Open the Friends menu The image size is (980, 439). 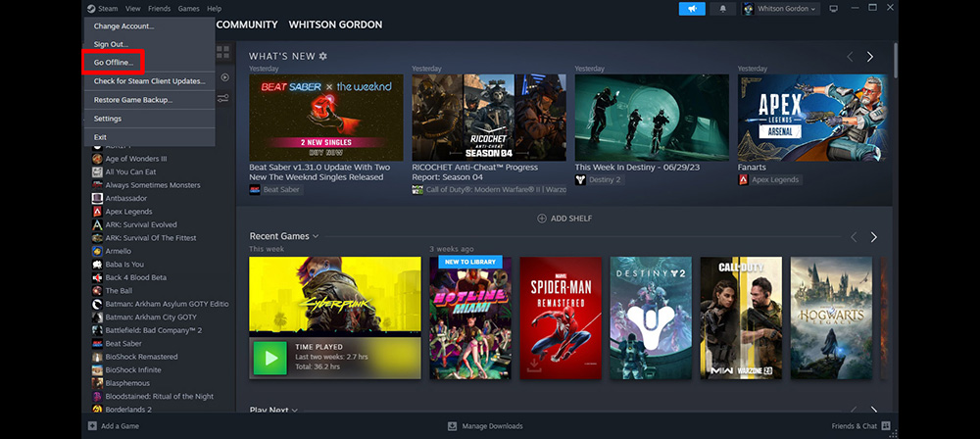[160, 9]
